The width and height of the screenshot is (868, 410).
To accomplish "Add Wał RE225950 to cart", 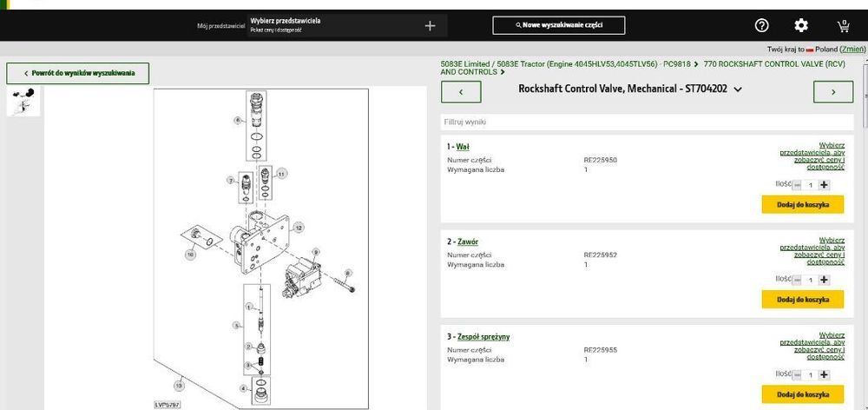I will [803, 204].
